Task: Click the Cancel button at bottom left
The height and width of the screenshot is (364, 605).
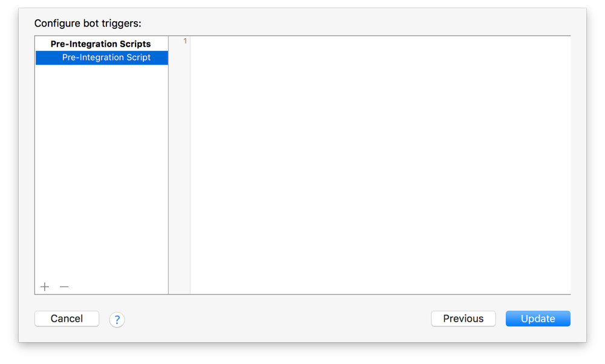Action: click(x=67, y=318)
